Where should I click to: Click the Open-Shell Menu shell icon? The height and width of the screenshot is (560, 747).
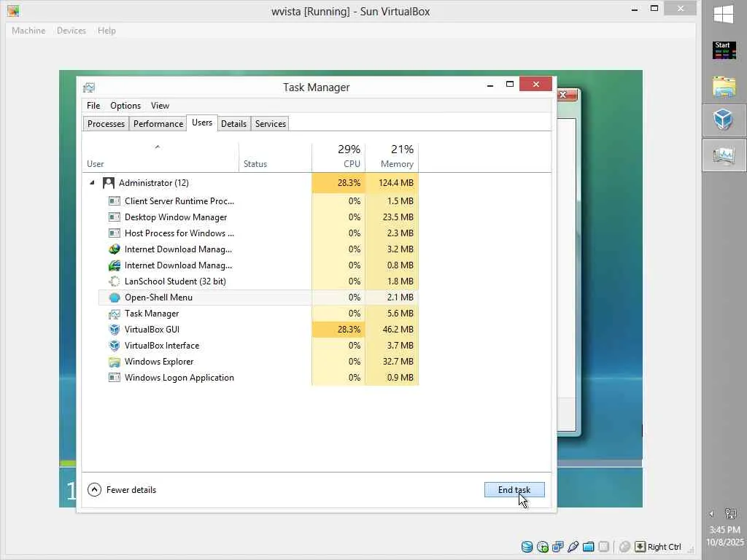pyautogui.click(x=115, y=297)
